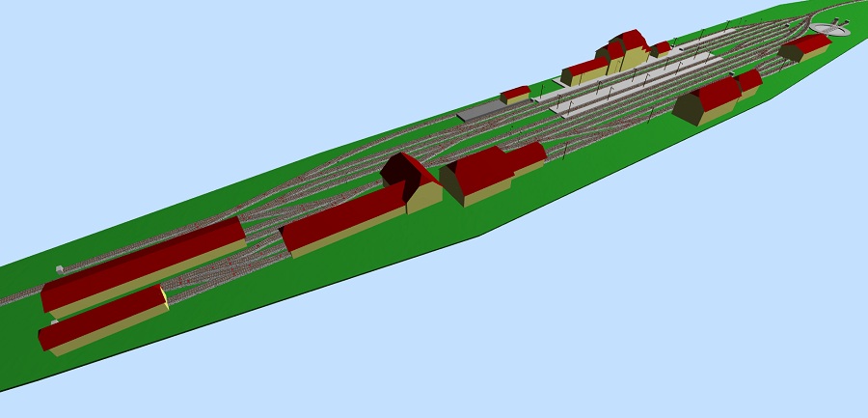This screenshot has height=418, width=868.
Task: Click the shed next to the top turntable
Action: pyautogui.click(x=806, y=46)
